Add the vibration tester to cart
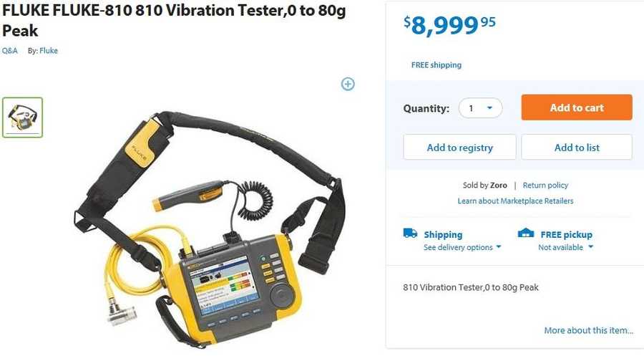This screenshot has width=644, height=356. click(577, 107)
